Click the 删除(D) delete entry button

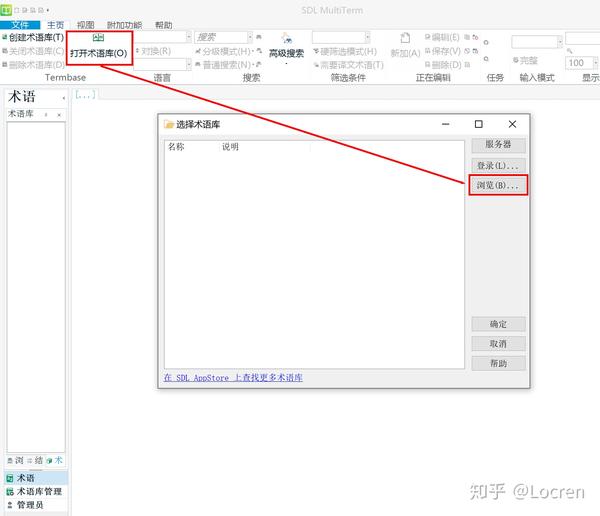(x=443, y=65)
